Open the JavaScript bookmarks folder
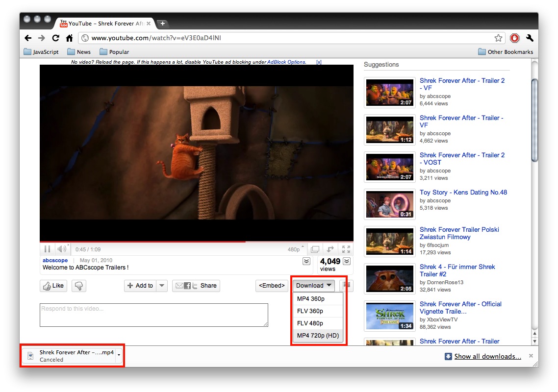The height and width of the screenshot is (392, 558). tap(41, 52)
